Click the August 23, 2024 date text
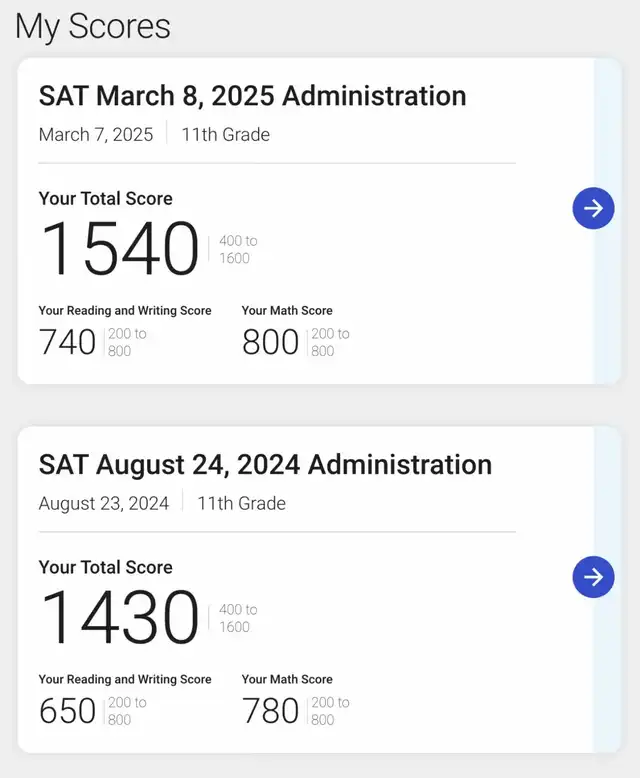 coord(104,503)
